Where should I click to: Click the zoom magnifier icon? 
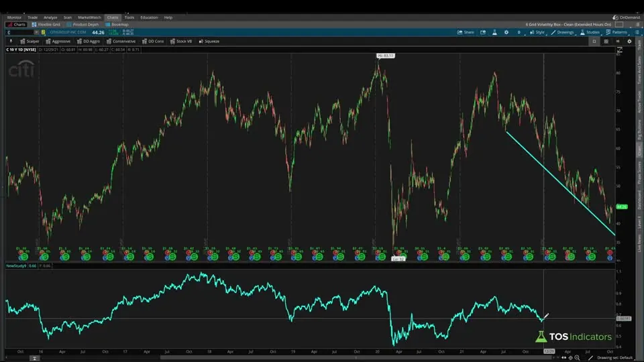[577, 358]
